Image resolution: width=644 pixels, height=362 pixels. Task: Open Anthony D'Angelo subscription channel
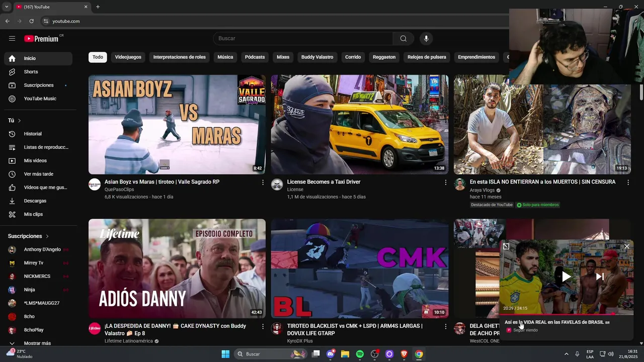38,249
